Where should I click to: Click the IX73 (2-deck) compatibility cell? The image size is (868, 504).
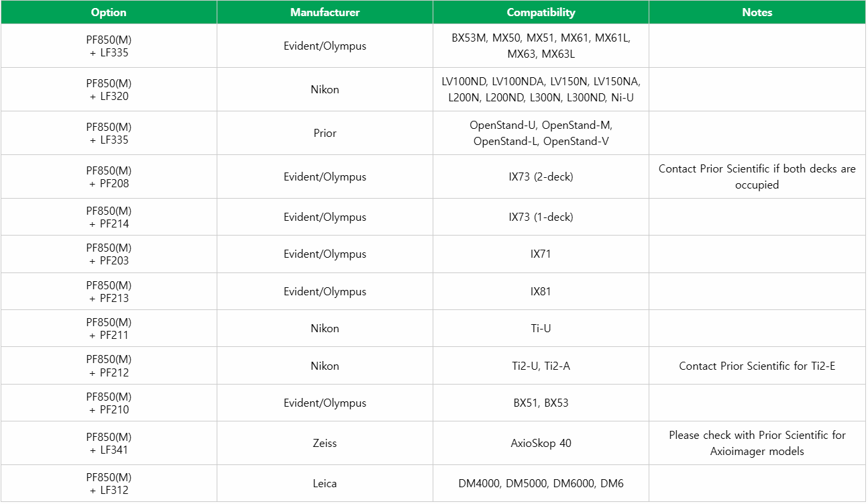tap(541, 177)
